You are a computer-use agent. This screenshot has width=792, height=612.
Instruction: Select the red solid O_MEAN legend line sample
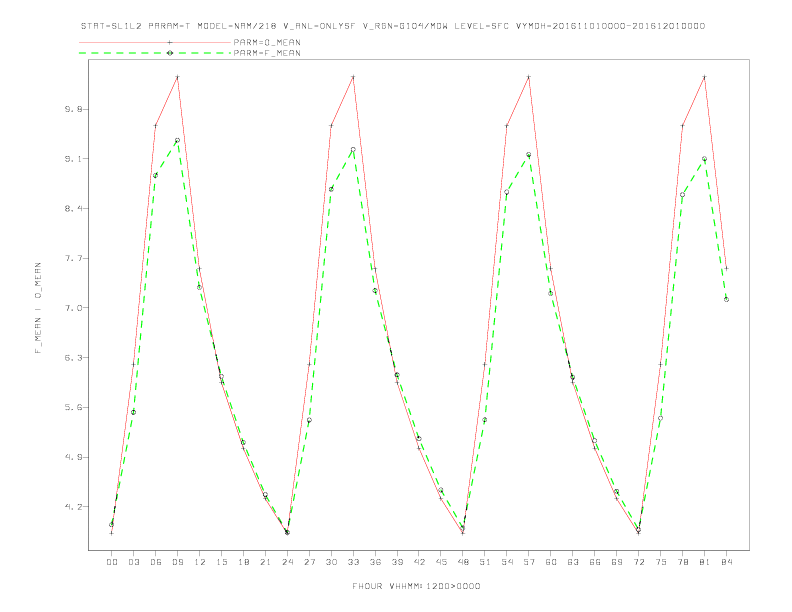[x=155, y=42]
